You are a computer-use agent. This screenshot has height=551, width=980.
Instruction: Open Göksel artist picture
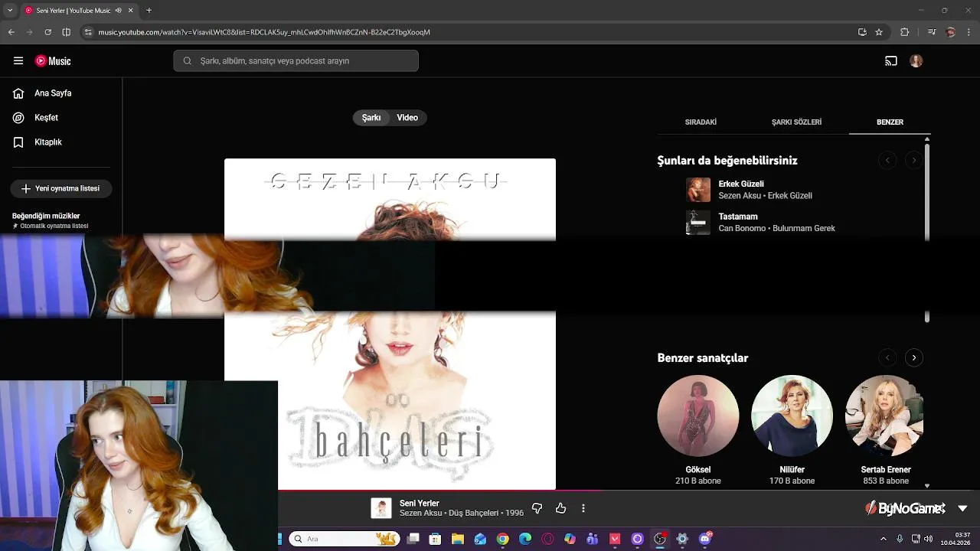click(698, 416)
